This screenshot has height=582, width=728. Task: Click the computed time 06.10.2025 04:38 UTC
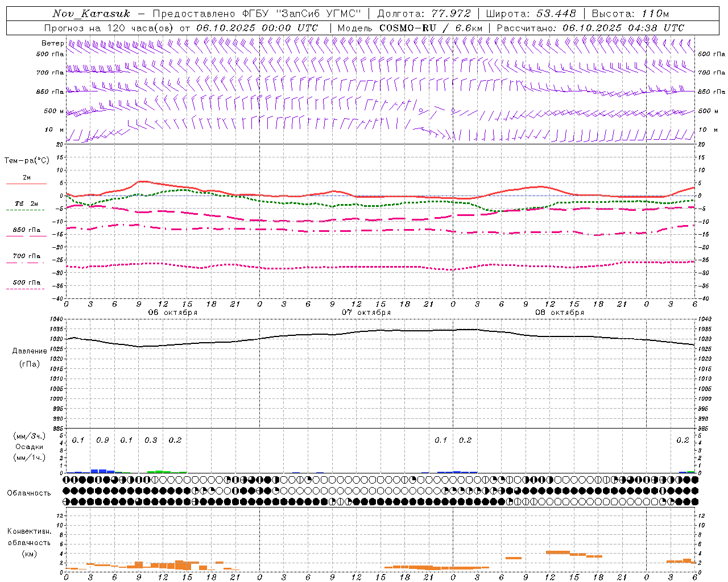623,28
